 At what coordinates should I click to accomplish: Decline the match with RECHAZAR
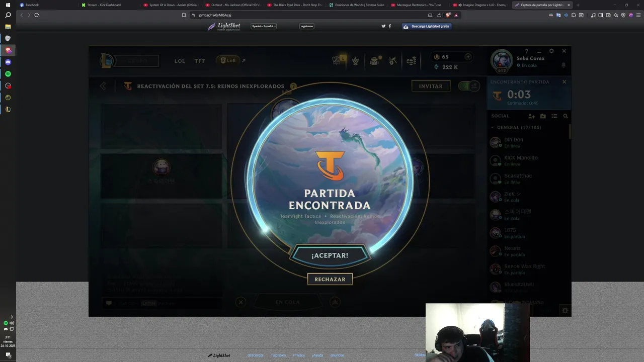330,279
